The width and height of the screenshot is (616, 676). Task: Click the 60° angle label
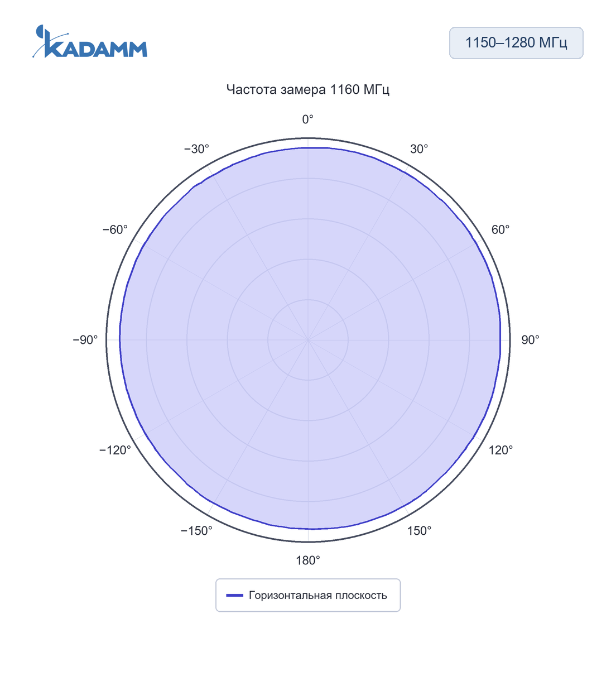pyautogui.click(x=501, y=230)
